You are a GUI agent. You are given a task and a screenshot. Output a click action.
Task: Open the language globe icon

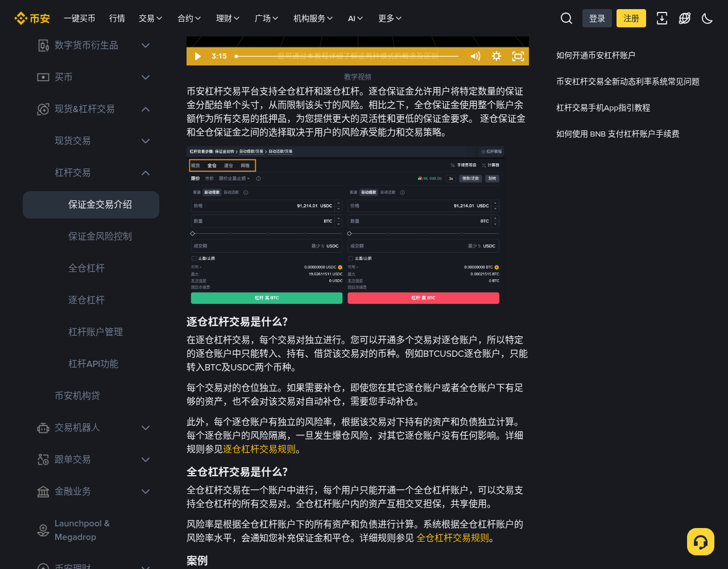(x=685, y=18)
